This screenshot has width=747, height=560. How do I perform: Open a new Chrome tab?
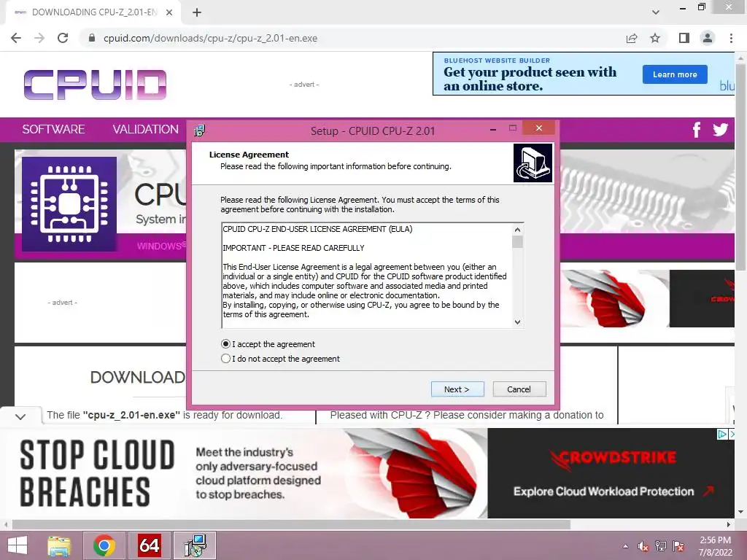point(197,12)
